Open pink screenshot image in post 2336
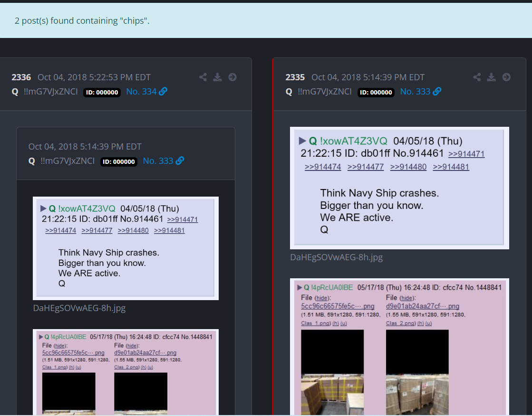 [x=126, y=372]
